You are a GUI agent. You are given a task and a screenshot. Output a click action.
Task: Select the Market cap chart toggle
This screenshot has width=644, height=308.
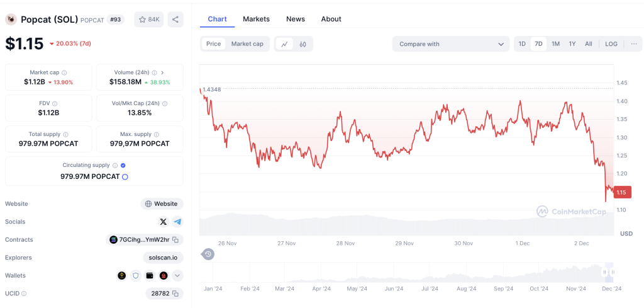(x=247, y=44)
